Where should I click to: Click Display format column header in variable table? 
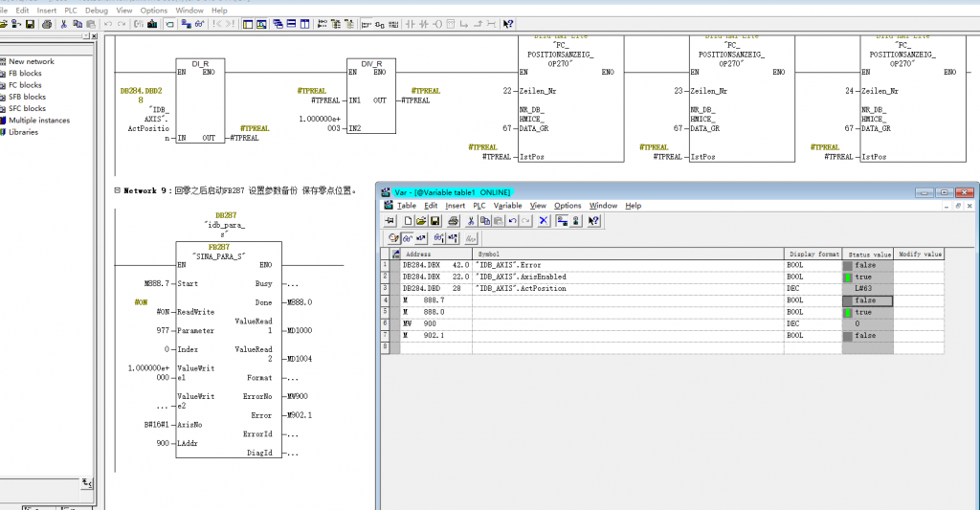tap(813, 254)
